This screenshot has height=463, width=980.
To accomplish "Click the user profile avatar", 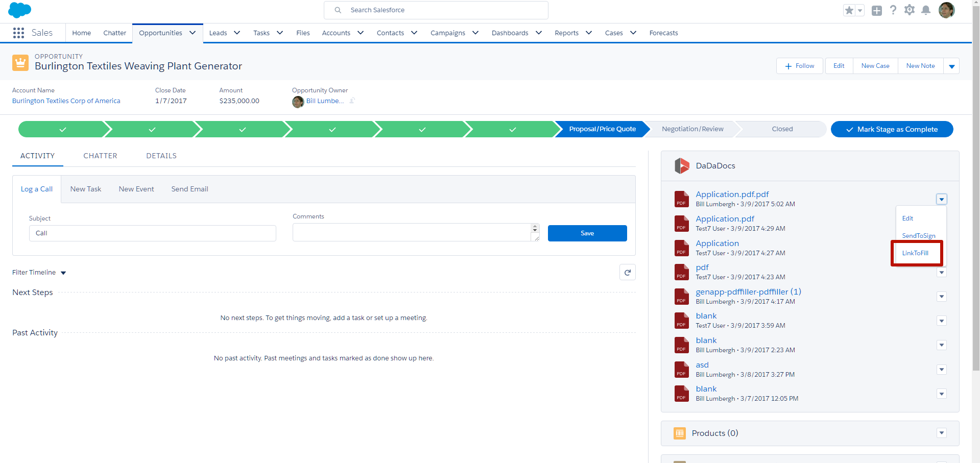I will [947, 10].
